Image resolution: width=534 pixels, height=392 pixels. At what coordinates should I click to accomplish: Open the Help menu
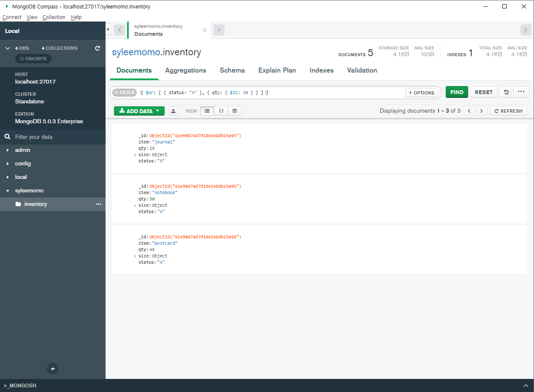pyautogui.click(x=76, y=17)
